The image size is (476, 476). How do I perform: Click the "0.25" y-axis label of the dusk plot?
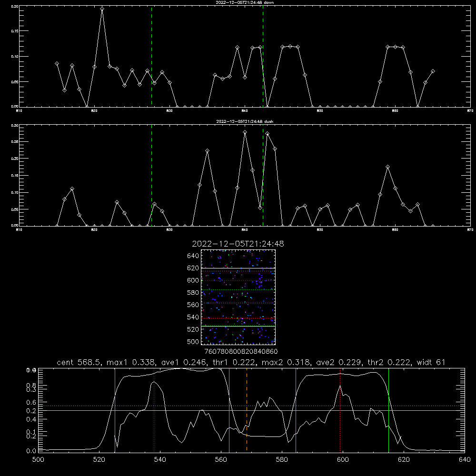coord(15,142)
